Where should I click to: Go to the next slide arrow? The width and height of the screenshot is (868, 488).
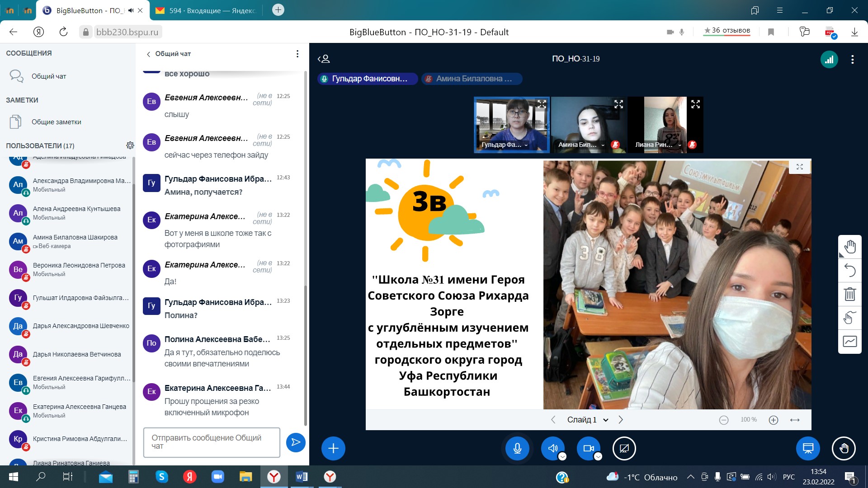pyautogui.click(x=621, y=420)
